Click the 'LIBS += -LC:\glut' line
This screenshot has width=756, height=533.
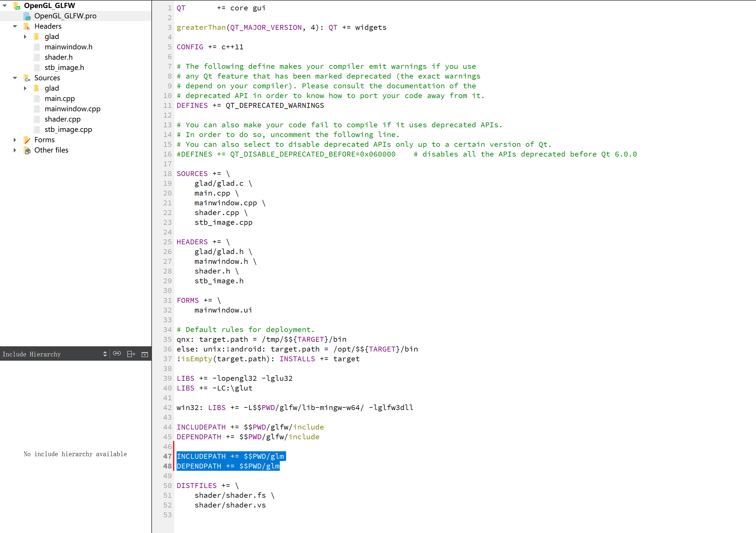pyautogui.click(x=215, y=388)
